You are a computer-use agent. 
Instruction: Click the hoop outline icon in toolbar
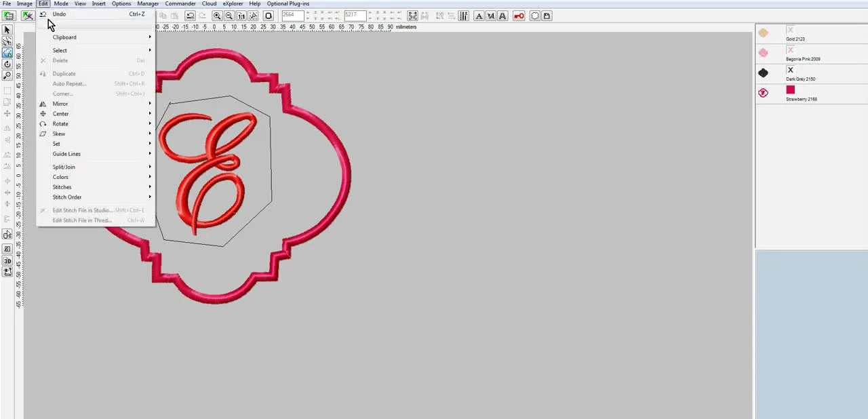269,16
